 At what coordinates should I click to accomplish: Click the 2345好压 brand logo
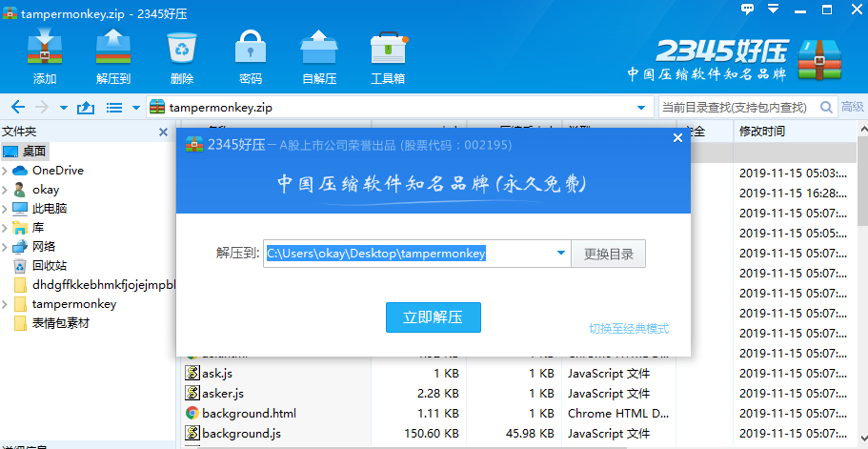[734, 59]
